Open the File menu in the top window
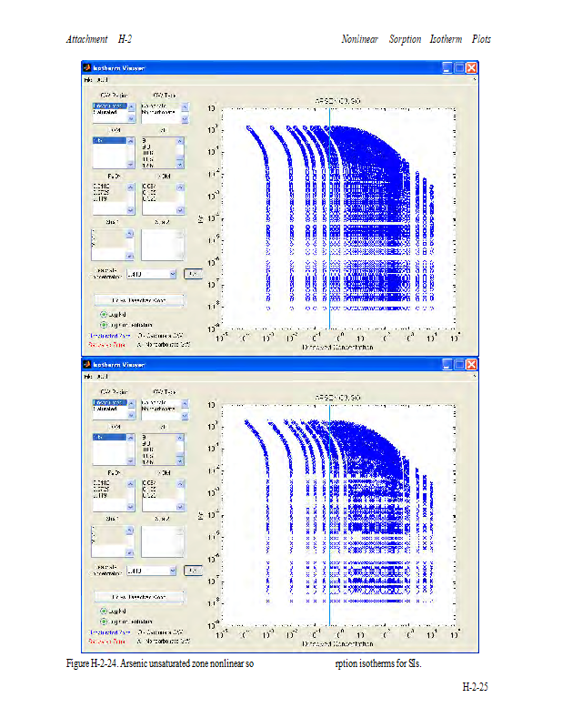The image size is (562, 728). [x=88, y=80]
